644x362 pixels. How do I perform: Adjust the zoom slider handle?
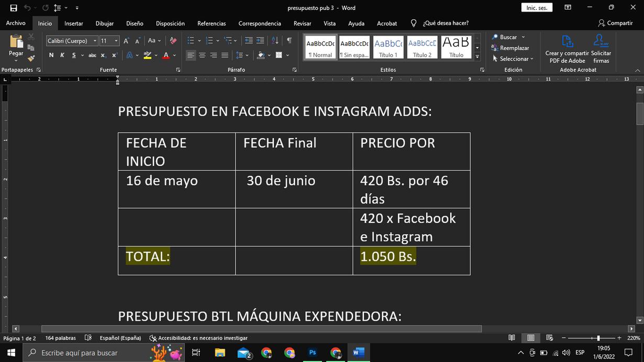pyautogui.click(x=598, y=338)
